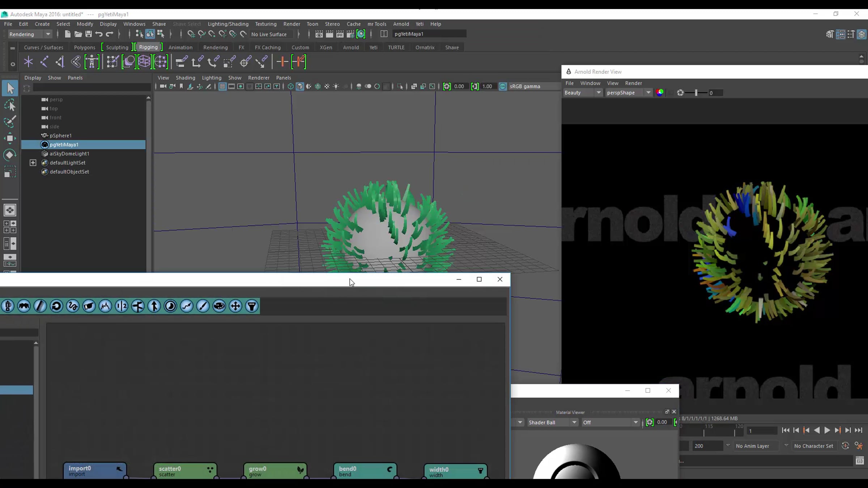Viewport: 868px width, 488px height.
Task: Adjust the Arnold exposure slider
Action: point(696,93)
